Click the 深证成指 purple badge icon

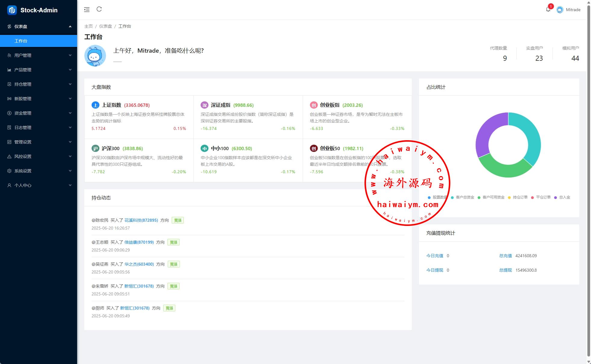click(205, 105)
